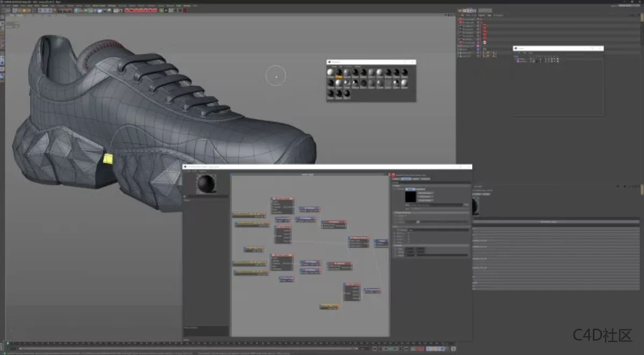Switch to the Objects tab in the Object Manager
Screen dimensions: 644x355
(481, 15)
